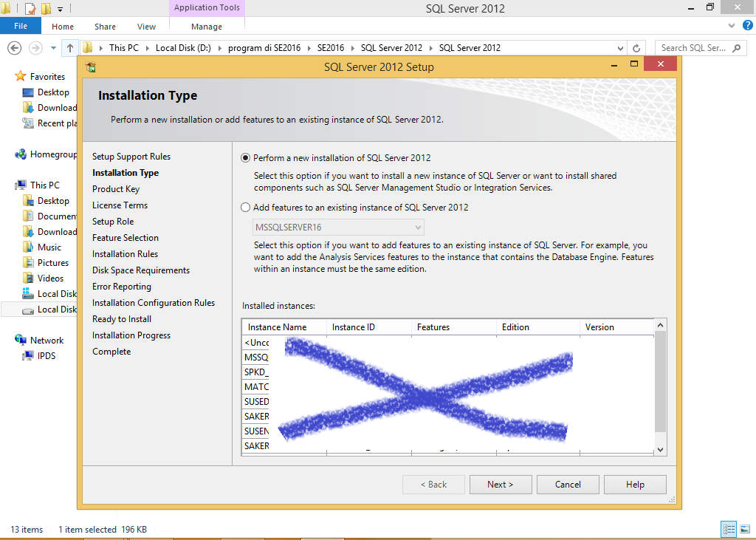This screenshot has height=540, width=756.
Task: Click the Features column header
Action: (x=454, y=327)
